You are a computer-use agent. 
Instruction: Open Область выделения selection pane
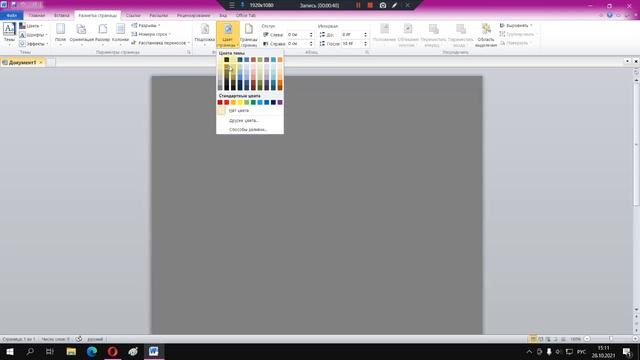[486, 34]
